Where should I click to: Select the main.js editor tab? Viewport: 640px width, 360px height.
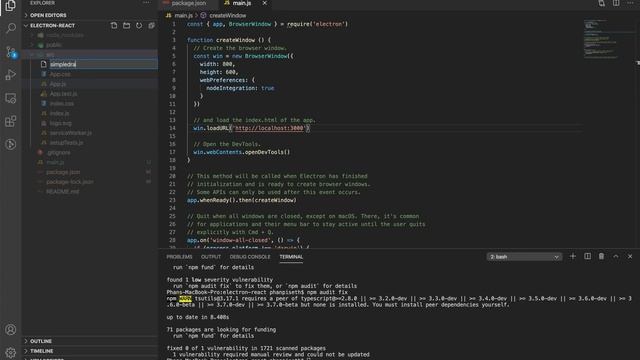(x=241, y=3)
